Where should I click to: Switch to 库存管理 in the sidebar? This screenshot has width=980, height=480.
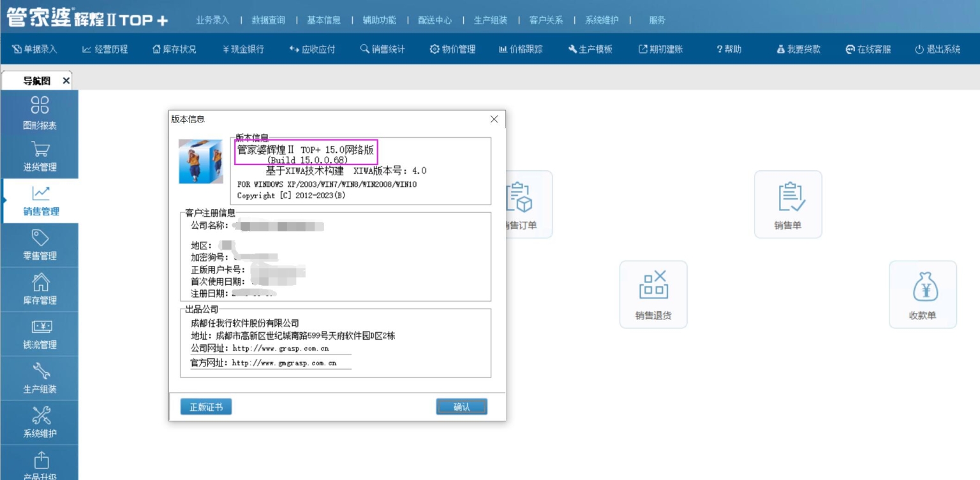40,289
